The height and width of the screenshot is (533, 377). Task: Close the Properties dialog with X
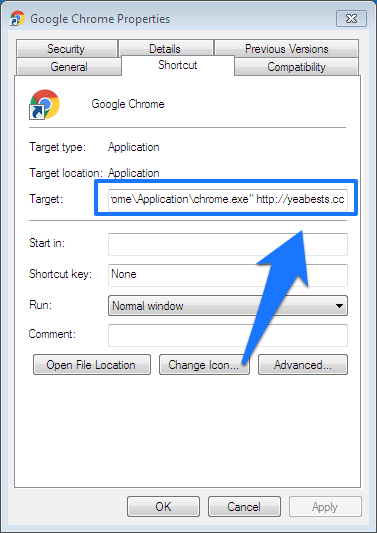coord(351,18)
